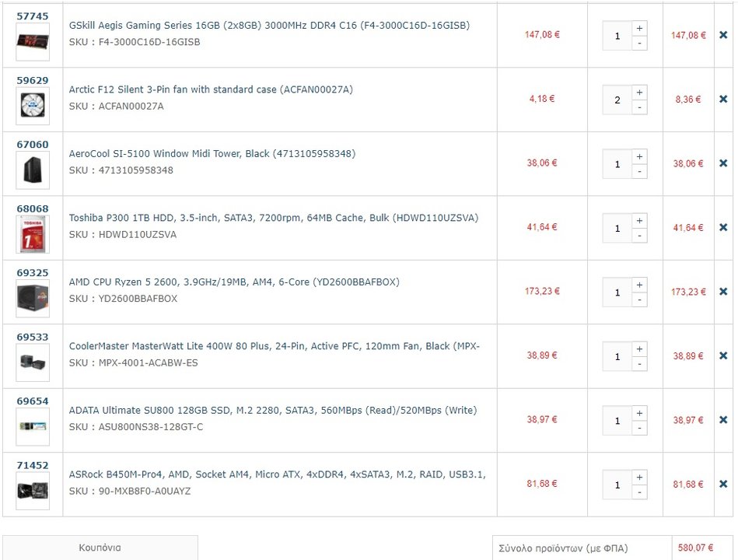
Task: Click product code 69533
Action: pyautogui.click(x=33, y=337)
